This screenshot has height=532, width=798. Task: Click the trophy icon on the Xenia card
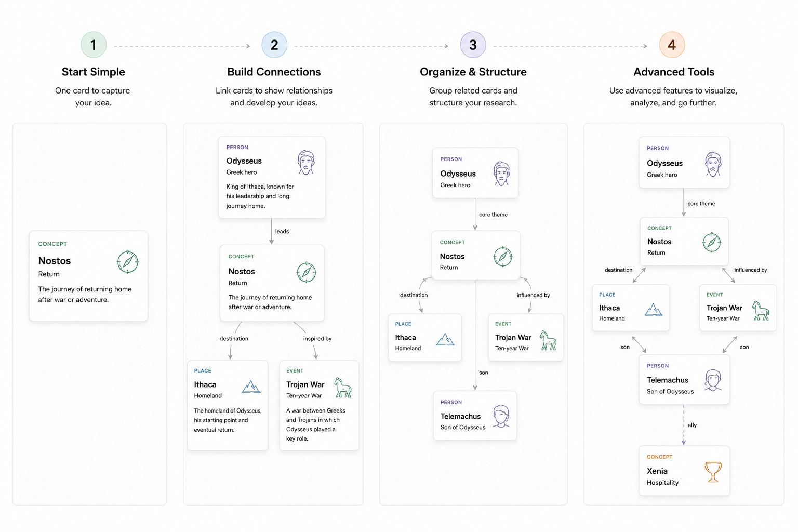713,472
